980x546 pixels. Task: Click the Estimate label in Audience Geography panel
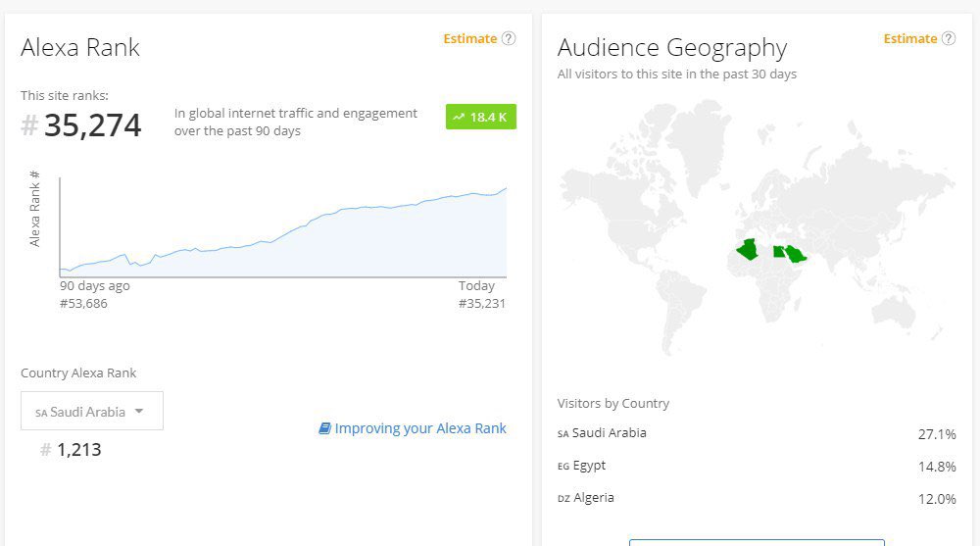point(910,39)
